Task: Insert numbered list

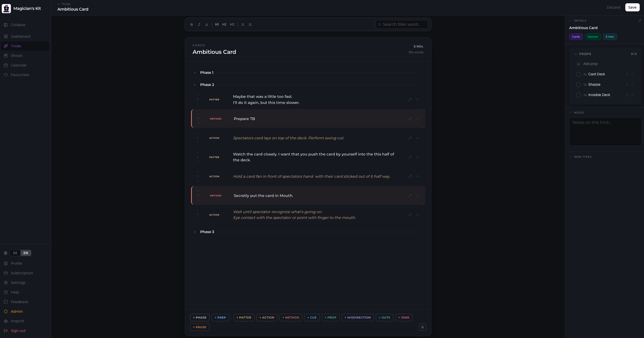Action: (250, 25)
